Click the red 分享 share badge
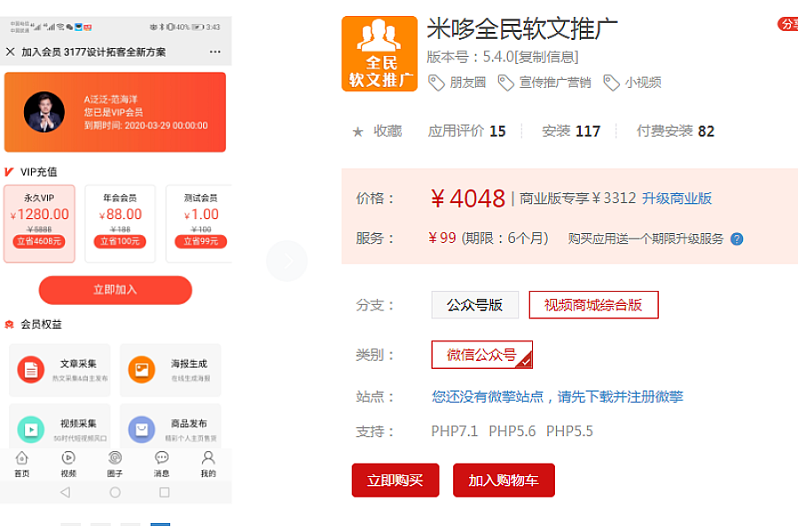The image size is (798, 532). 788,24
